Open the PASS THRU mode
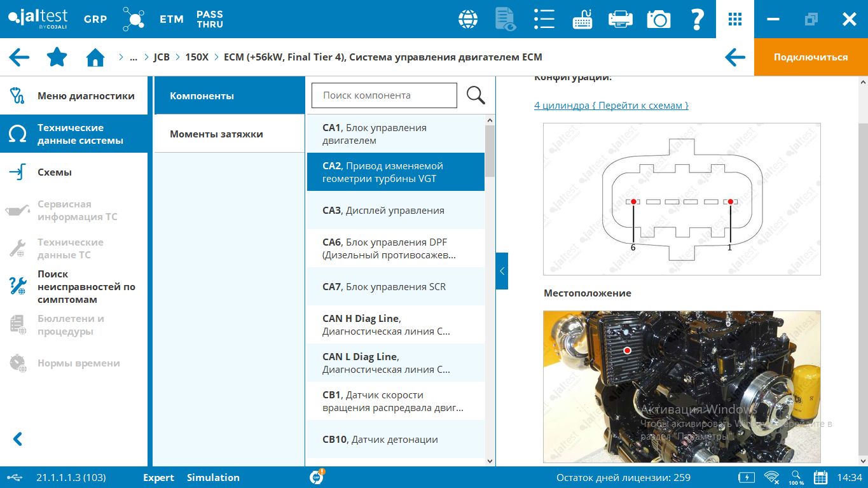Viewport: 868px width, 488px height. click(x=210, y=19)
